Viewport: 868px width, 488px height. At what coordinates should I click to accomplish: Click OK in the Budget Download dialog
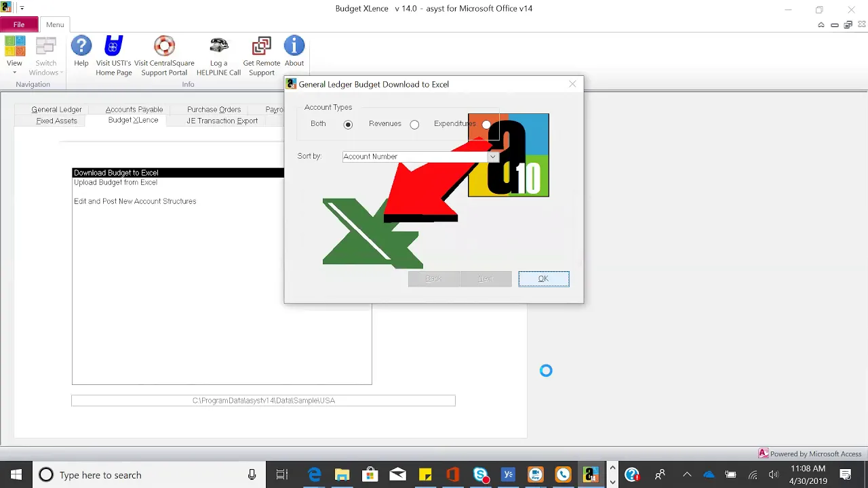[x=544, y=279]
